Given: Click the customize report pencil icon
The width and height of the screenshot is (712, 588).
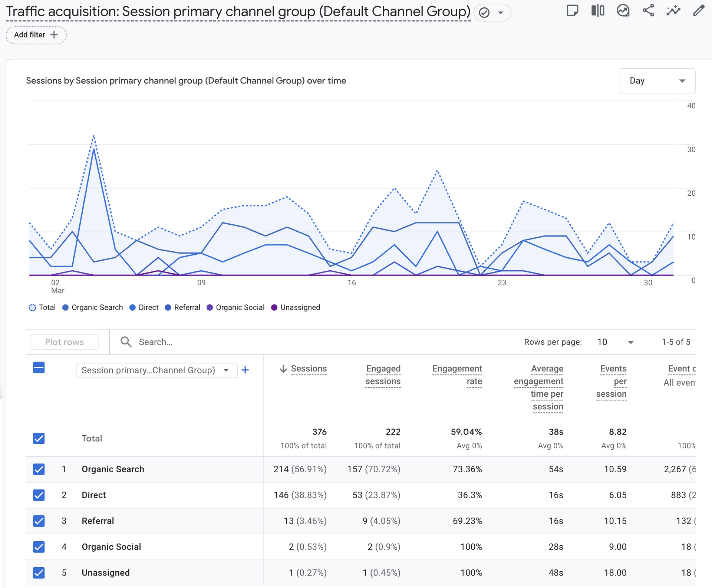Looking at the screenshot, I should point(698,11).
